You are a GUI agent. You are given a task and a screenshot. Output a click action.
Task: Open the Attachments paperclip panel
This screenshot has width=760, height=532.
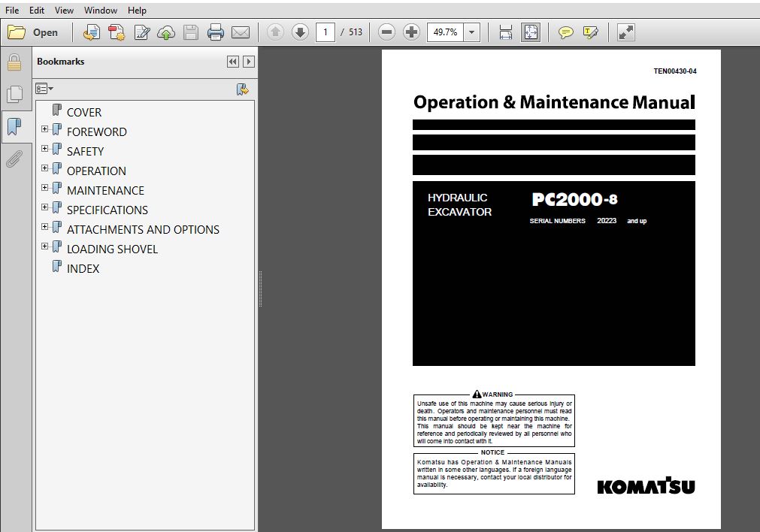point(14,159)
